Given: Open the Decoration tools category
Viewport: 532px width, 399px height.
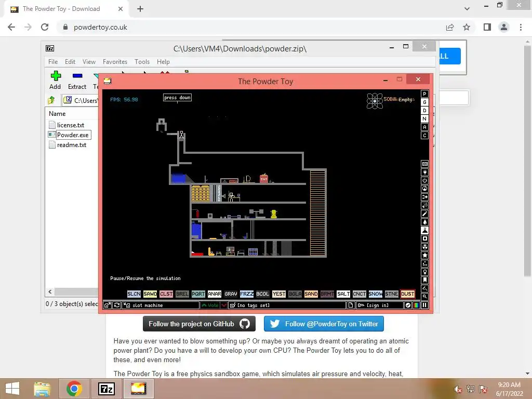Looking at the screenshot, I should (424, 289).
